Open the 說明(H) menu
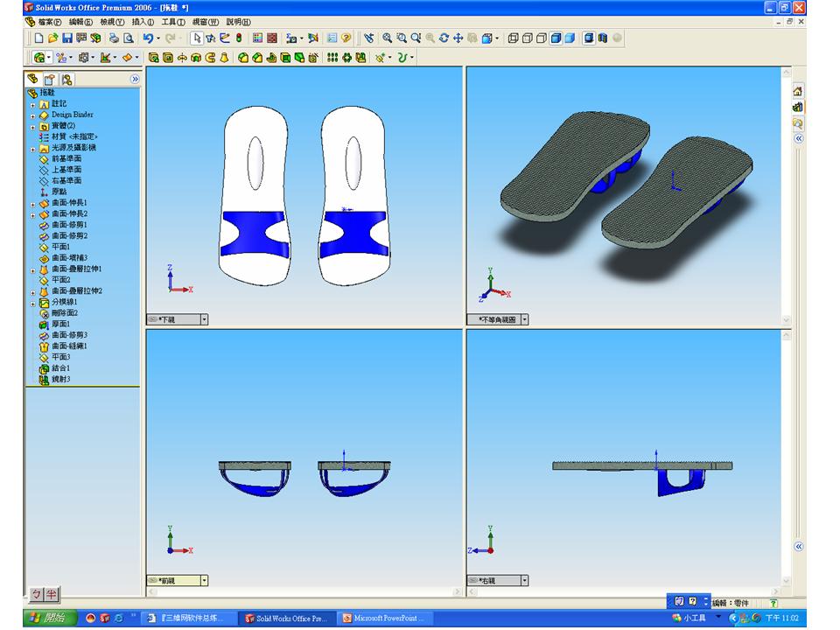Screen dimensions: 840x630 (x=238, y=22)
